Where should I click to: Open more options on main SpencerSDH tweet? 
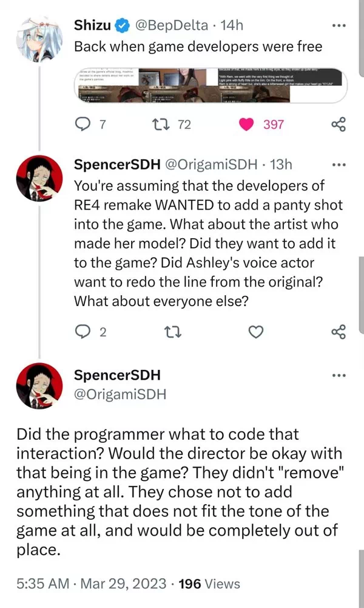point(339,375)
